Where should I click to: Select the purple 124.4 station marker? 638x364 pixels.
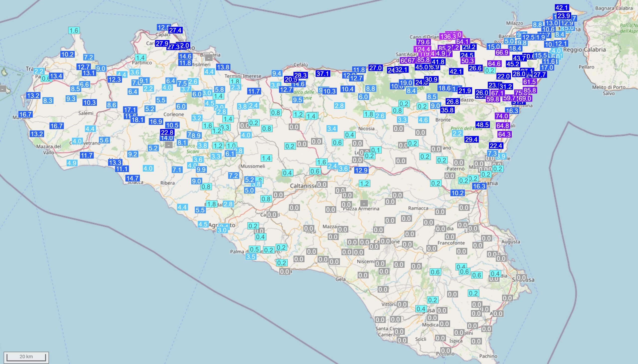[422, 49]
